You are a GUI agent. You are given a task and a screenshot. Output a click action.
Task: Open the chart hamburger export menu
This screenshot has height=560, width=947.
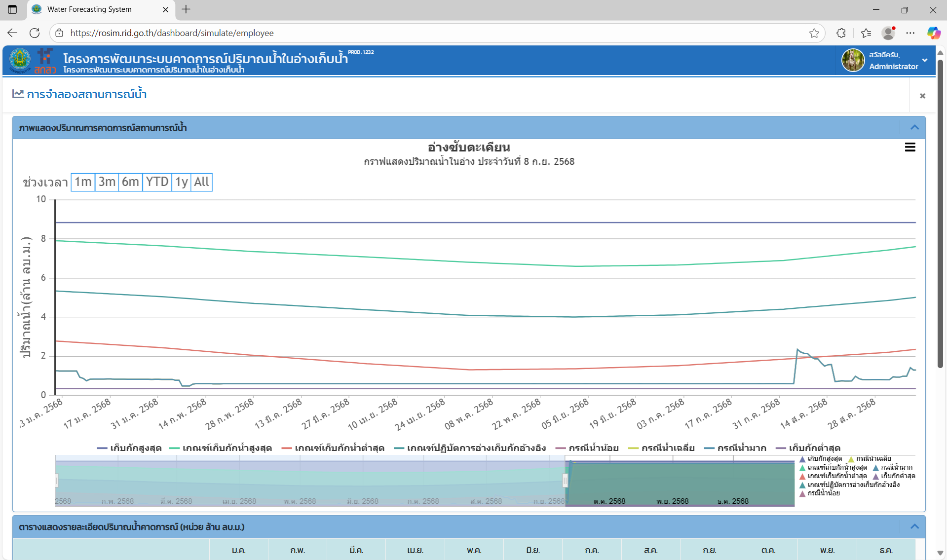pyautogui.click(x=910, y=148)
